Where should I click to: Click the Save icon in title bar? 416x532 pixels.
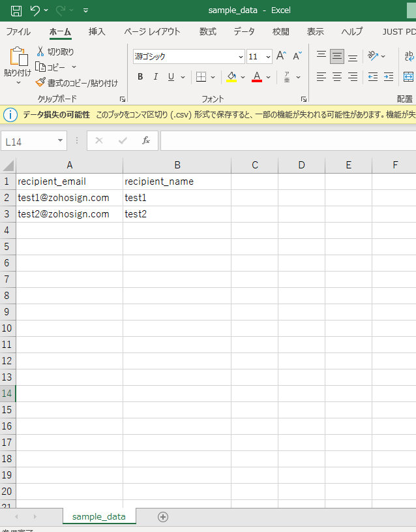pyautogui.click(x=16, y=10)
